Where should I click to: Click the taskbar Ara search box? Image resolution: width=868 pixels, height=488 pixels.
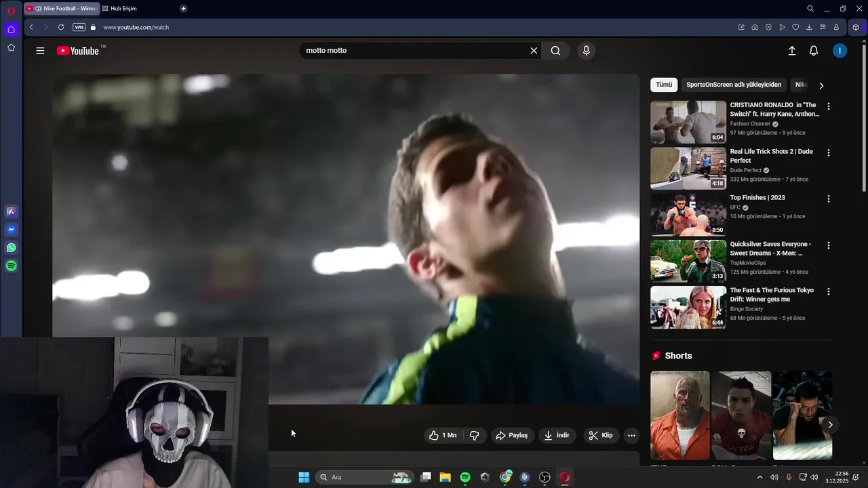point(365,477)
